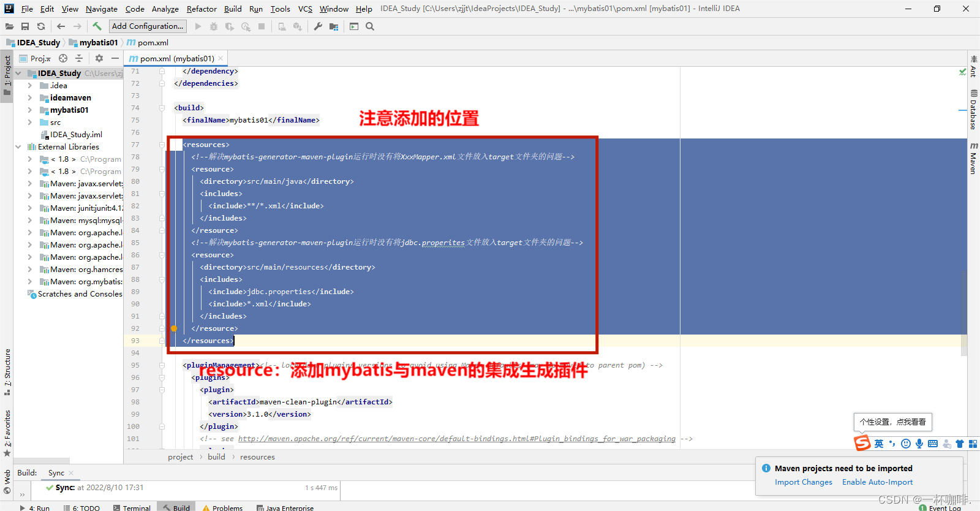Open Settings wrench icon in toolbar
Image resolution: width=980 pixels, height=511 pixels.
coord(318,26)
